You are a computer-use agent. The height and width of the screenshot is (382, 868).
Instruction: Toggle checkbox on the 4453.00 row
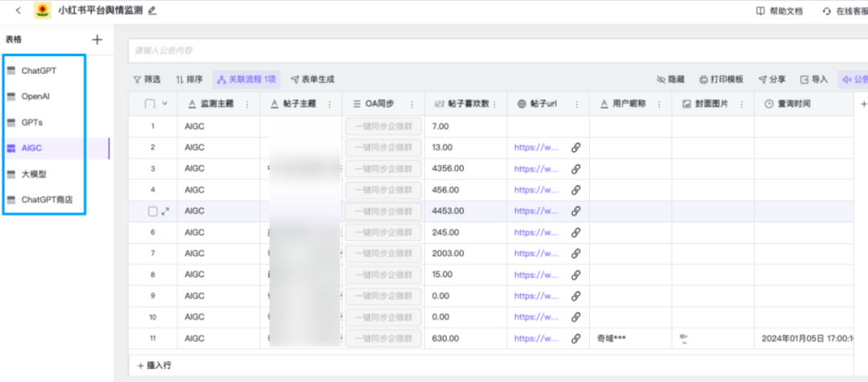pyautogui.click(x=154, y=211)
